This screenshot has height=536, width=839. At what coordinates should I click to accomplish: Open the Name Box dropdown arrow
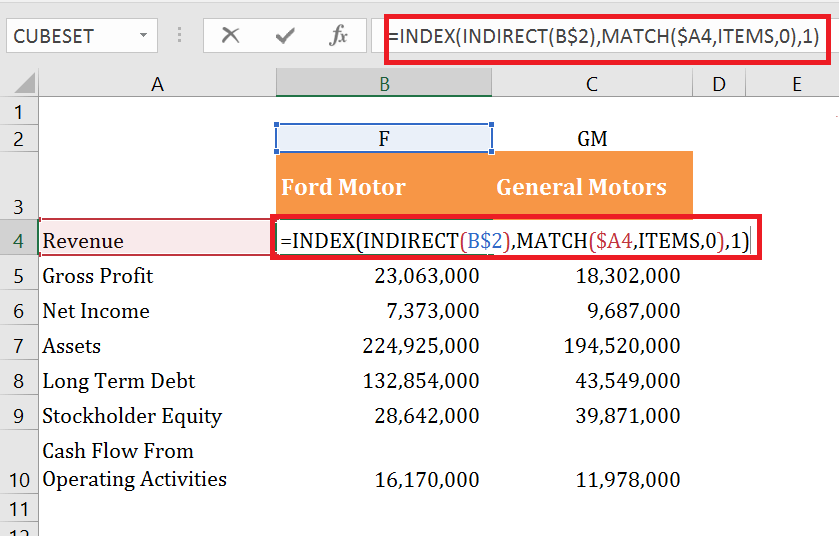click(x=143, y=36)
